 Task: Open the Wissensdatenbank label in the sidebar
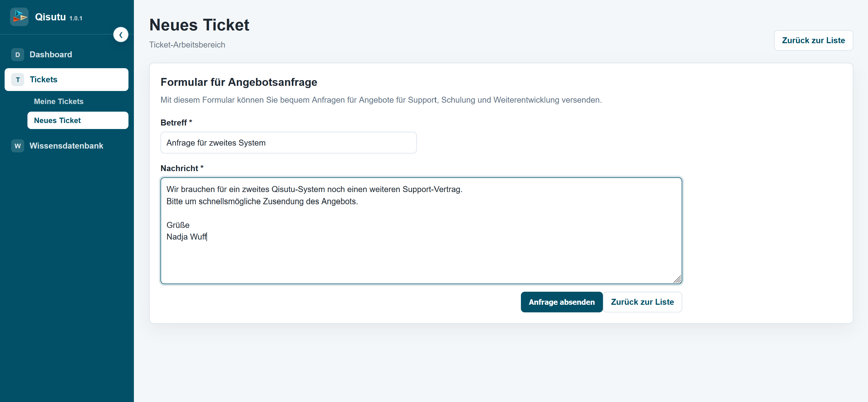click(66, 146)
